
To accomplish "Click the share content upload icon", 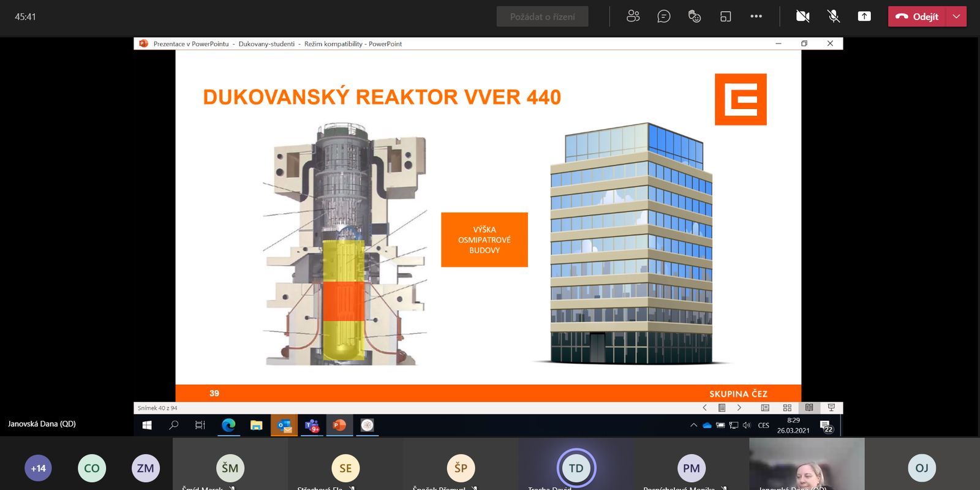I will click(864, 17).
